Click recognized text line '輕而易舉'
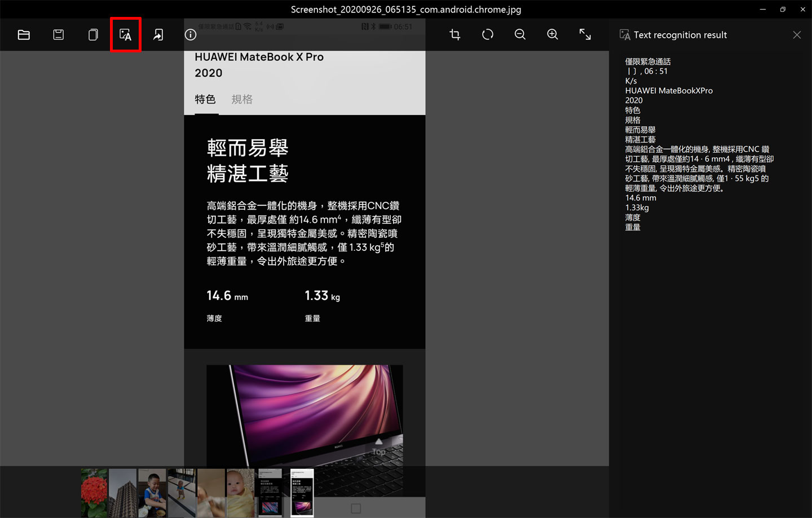This screenshot has height=518, width=812. click(x=640, y=130)
